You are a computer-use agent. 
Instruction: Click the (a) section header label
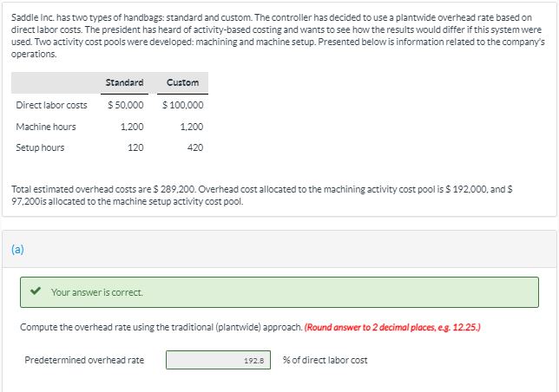tap(17, 249)
